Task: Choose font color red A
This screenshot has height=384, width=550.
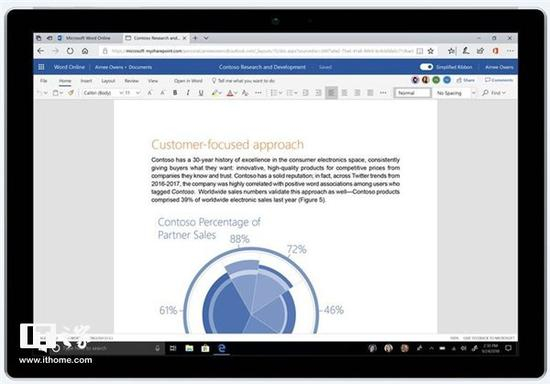Action: coord(230,93)
